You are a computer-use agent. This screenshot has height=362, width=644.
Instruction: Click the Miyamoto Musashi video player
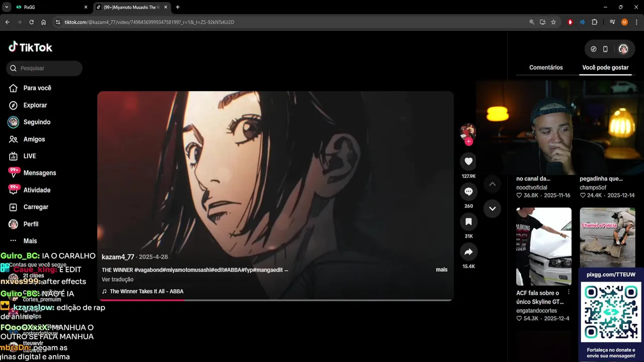click(x=275, y=196)
